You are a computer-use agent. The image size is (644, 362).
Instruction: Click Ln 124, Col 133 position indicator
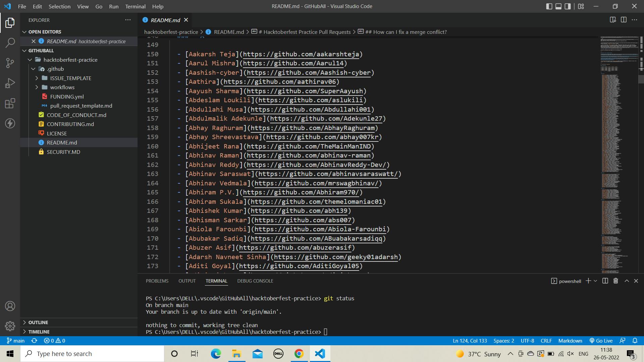[470, 341]
